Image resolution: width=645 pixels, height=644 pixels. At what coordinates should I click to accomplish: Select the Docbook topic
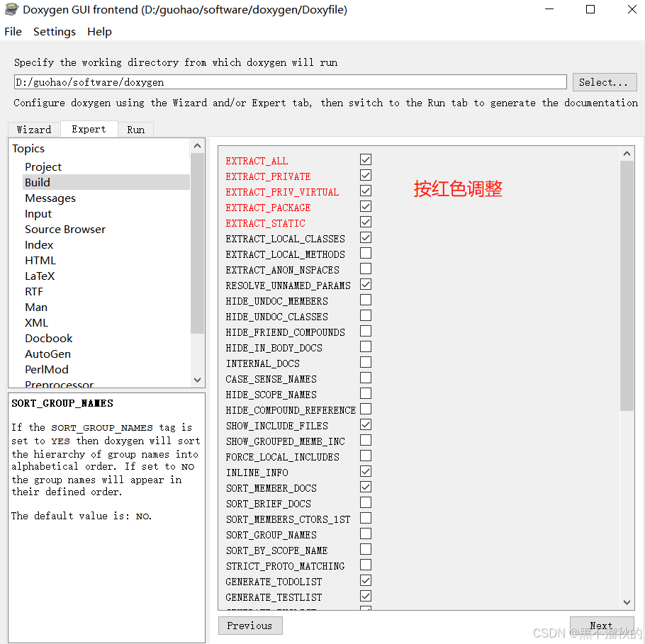[x=48, y=339]
